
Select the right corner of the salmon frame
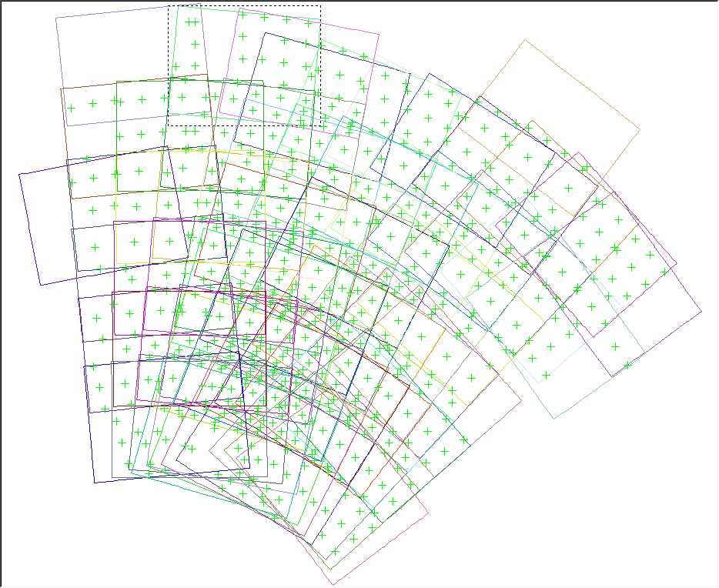522,401
